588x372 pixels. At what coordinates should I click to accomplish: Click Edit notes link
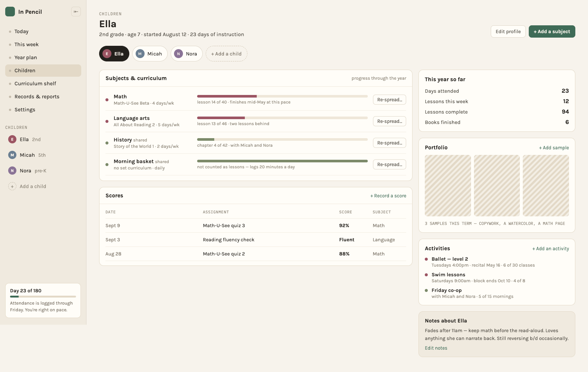click(x=436, y=348)
